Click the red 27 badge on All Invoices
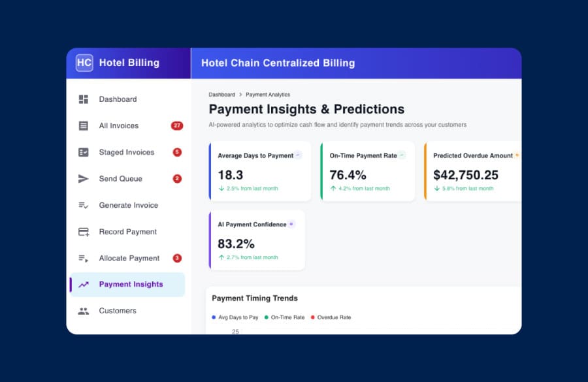This screenshot has height=382, width=588. point(176,125)
